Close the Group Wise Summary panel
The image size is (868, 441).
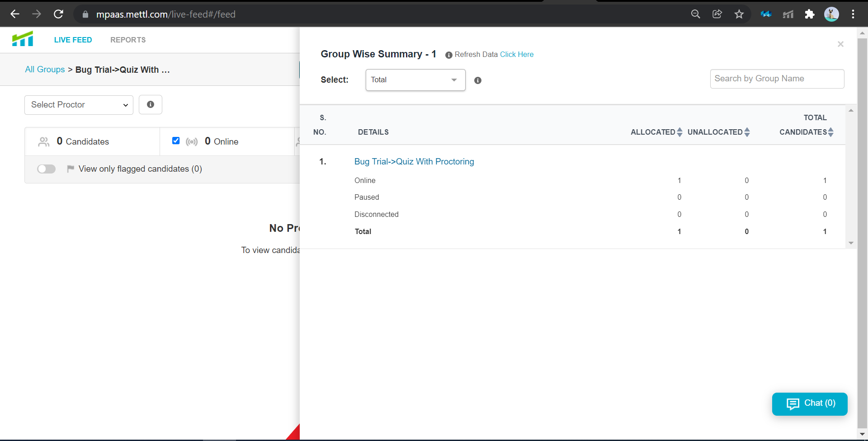[840, 44]
